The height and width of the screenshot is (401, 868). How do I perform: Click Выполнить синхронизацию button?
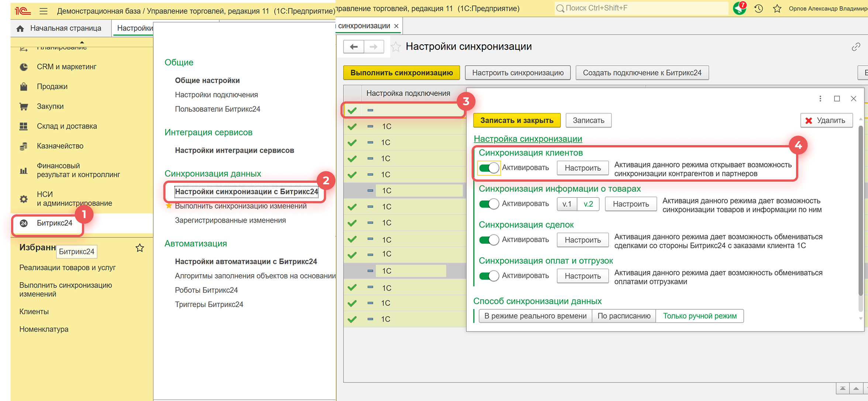402,73
